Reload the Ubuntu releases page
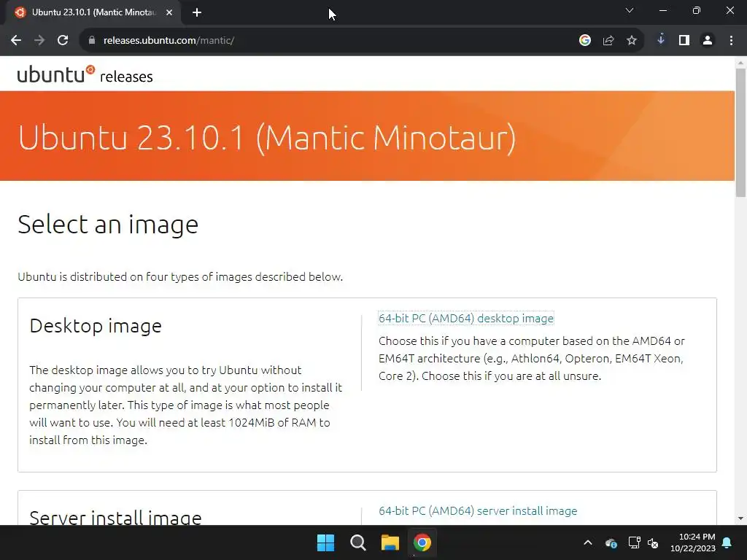 tap(63, 41)
